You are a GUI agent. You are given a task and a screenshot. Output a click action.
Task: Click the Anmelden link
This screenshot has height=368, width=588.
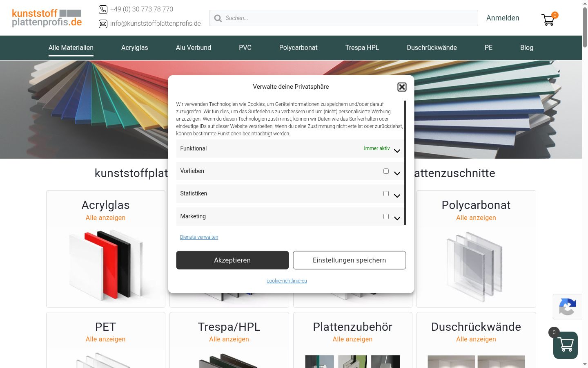click(x=503, y=18)
